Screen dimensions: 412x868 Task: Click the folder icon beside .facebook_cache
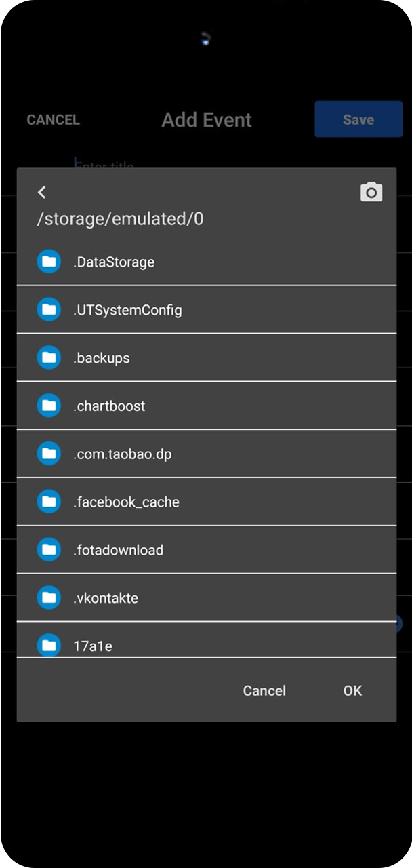click(49, 502)
